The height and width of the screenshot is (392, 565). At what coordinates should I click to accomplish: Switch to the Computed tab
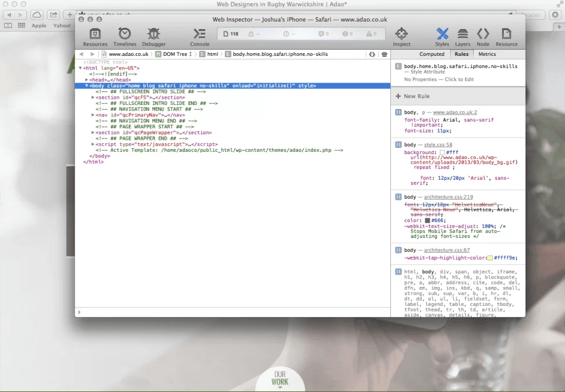coord(431,54)
